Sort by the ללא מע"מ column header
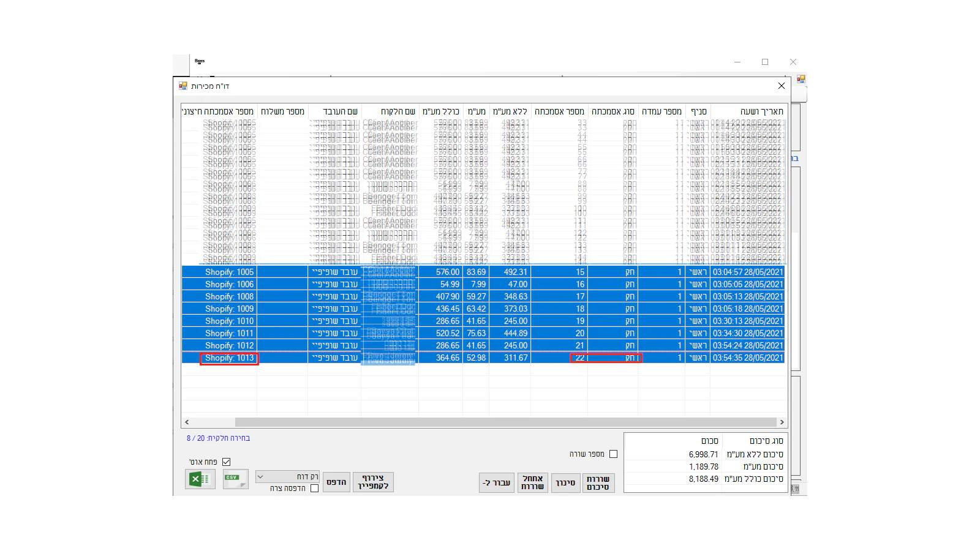This screenshot has width=980, height=551. tap(510, 111)
